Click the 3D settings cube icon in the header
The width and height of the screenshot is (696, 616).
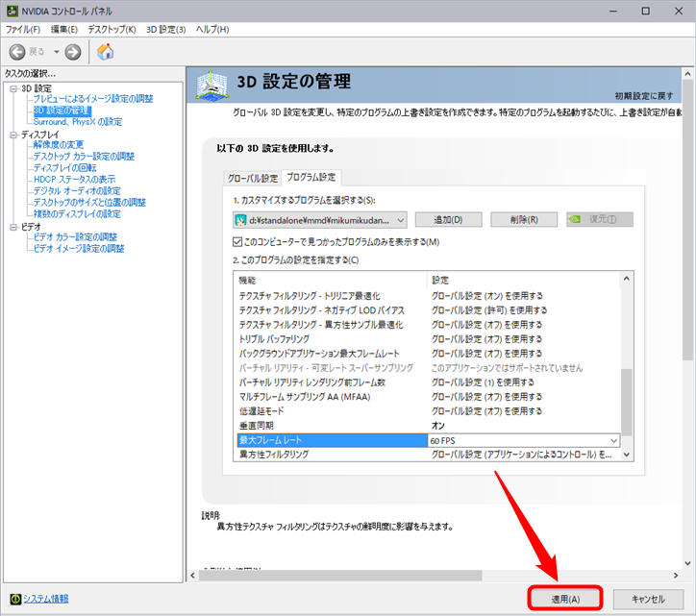(212, 85)
